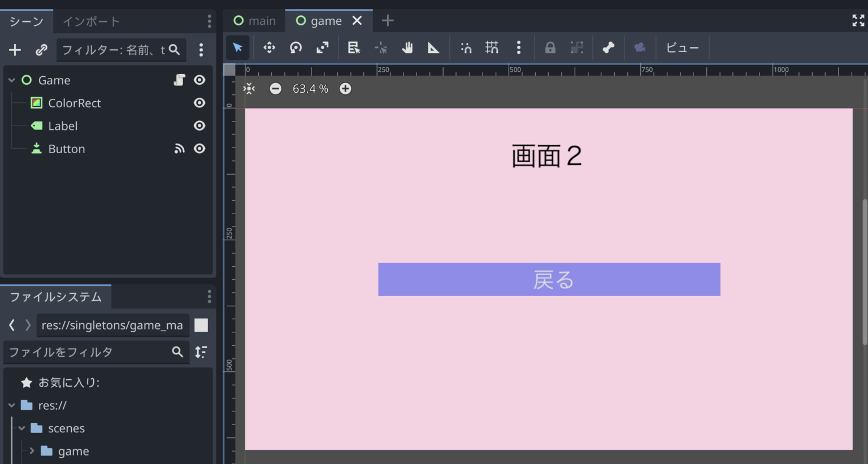Switch to the main scene tab
Screen dimensions: 868x464
(x=254, y=20)
